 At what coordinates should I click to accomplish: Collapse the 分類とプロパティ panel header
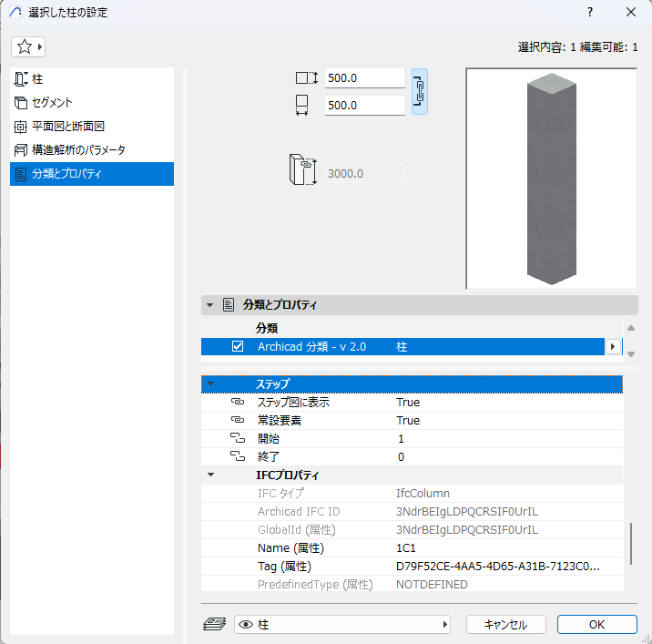pyautogui.click(x=211, y=305)
